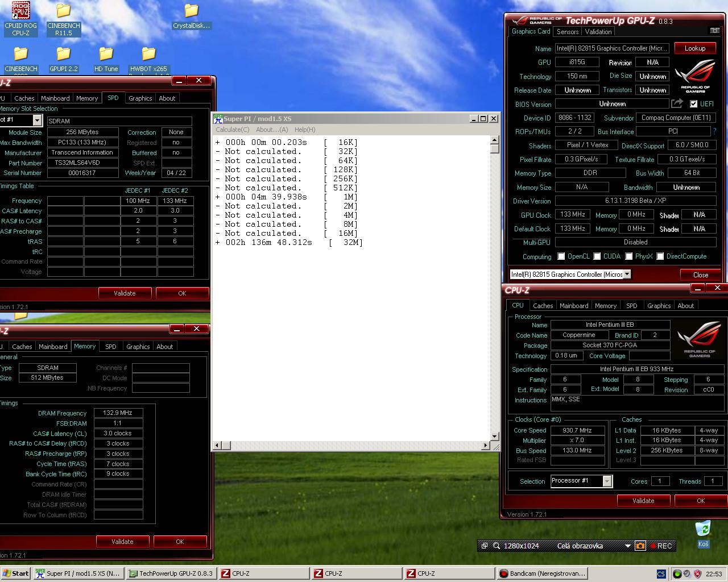Image resolution: width=728 pixels, height=582 pixels.
Task: Click the Super PI horizontal scrollbar right arrow
Action: (485, 445)
